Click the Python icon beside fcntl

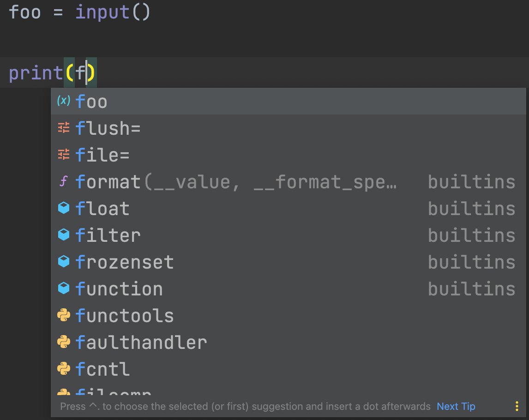tap(63, 369)
